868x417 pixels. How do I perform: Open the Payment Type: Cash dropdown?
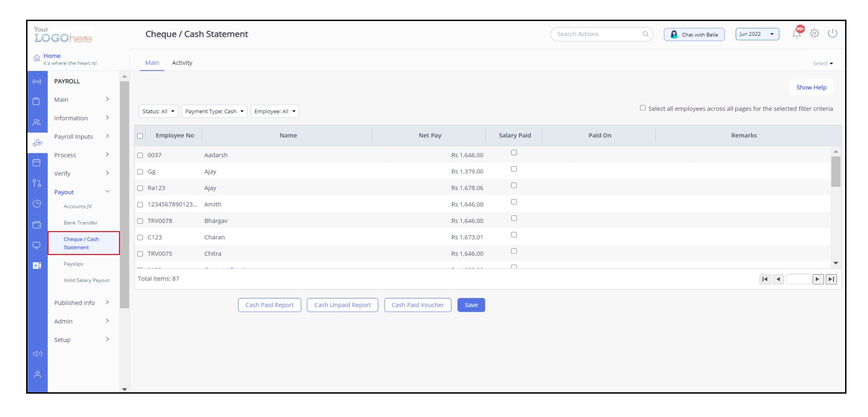[214, 111]
